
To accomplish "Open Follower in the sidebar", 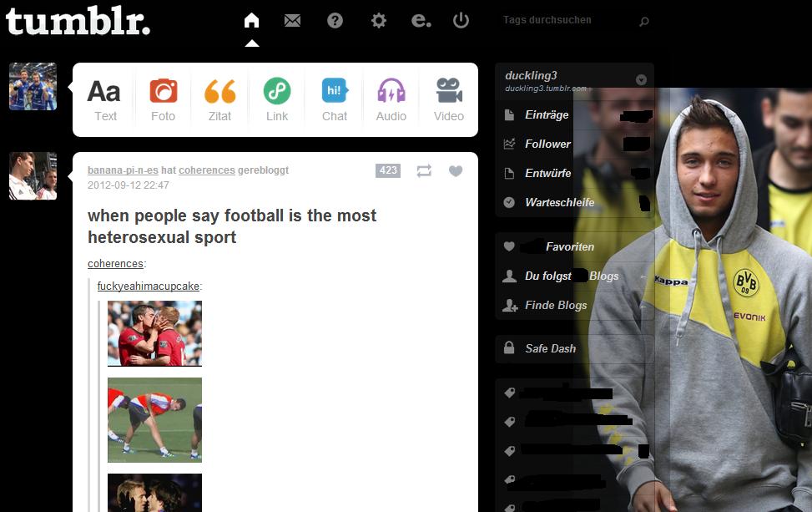I will (x=575, y=144).
